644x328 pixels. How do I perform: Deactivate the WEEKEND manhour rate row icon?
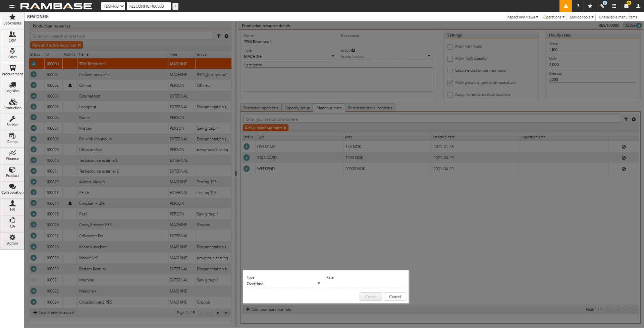624,169
